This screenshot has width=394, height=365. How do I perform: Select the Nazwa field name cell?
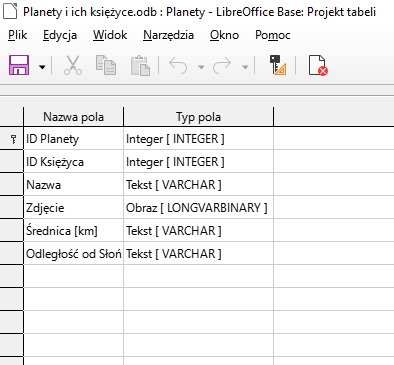(x=74, y=185)
